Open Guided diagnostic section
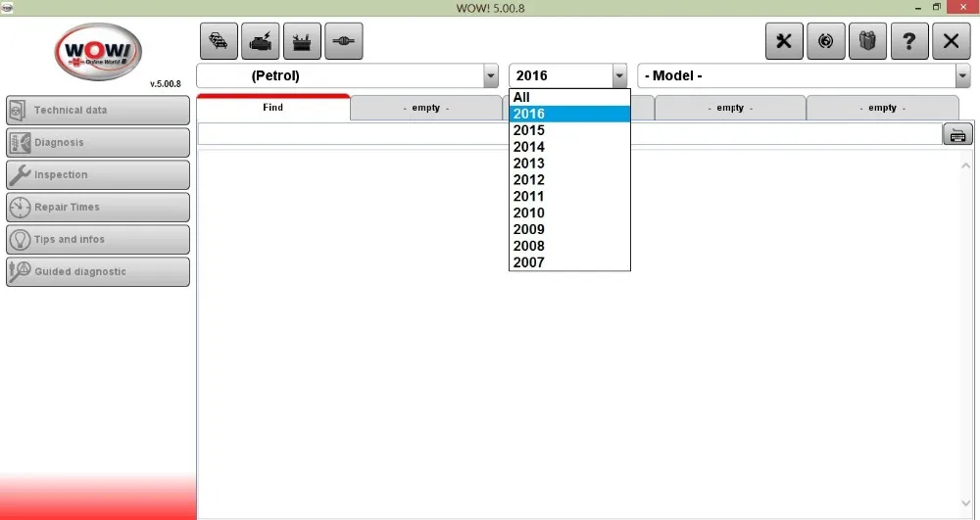980x520 pixels. pos(98,271)
